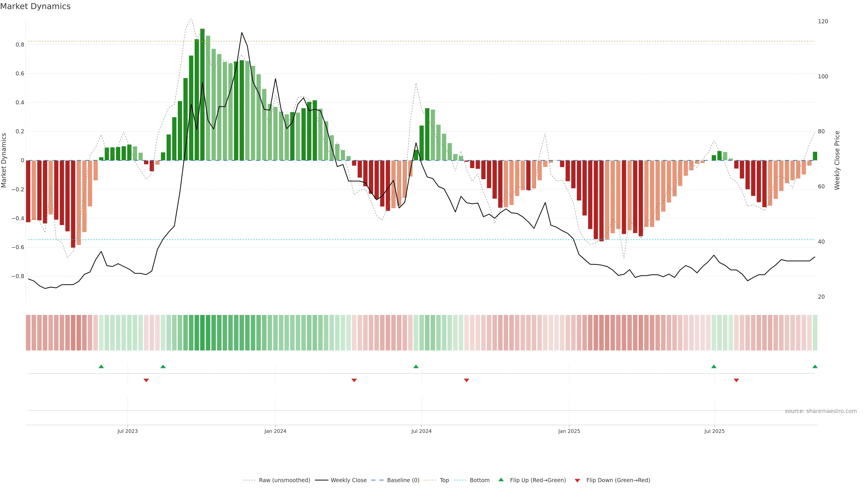The image size is (868, 488).
Task: Click the source: sharemaestro.com text
Action: pyautogui.click(x=821, y=411)
